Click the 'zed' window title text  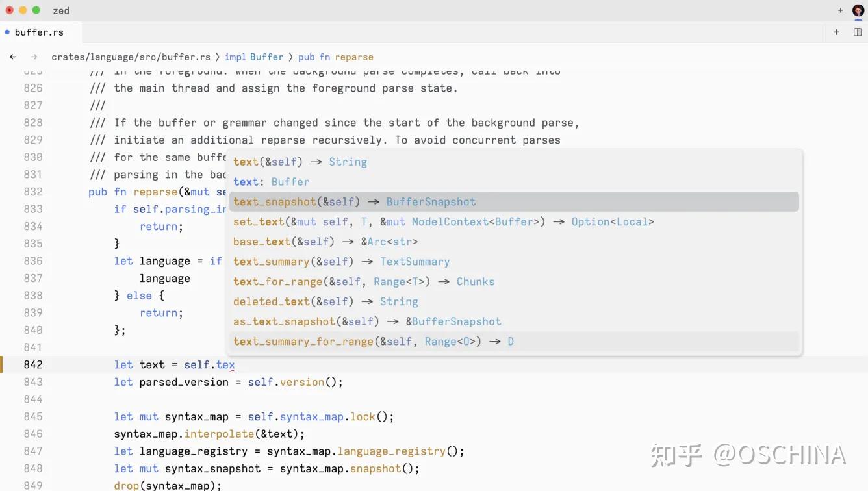click(61, 10)
